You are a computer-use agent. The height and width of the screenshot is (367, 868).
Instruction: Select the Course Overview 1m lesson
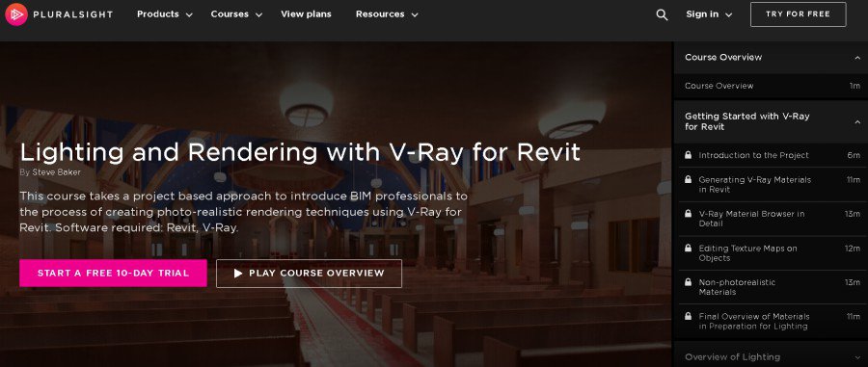tap(771, 86)
